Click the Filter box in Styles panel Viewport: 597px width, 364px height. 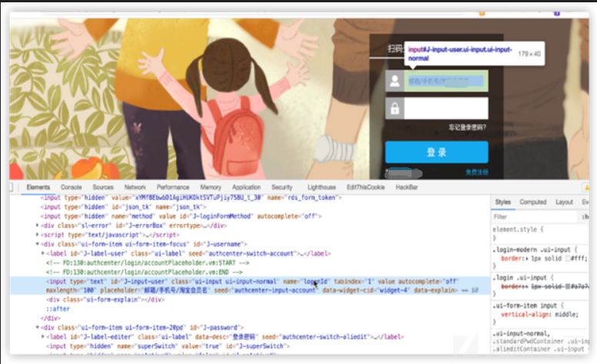pyautogui.click(x=535, y=217)
